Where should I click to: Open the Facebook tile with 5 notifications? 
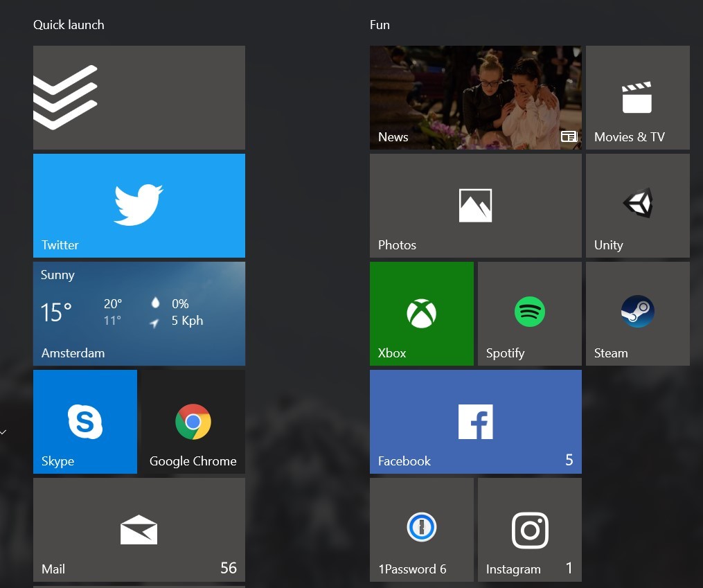[475, 422]
